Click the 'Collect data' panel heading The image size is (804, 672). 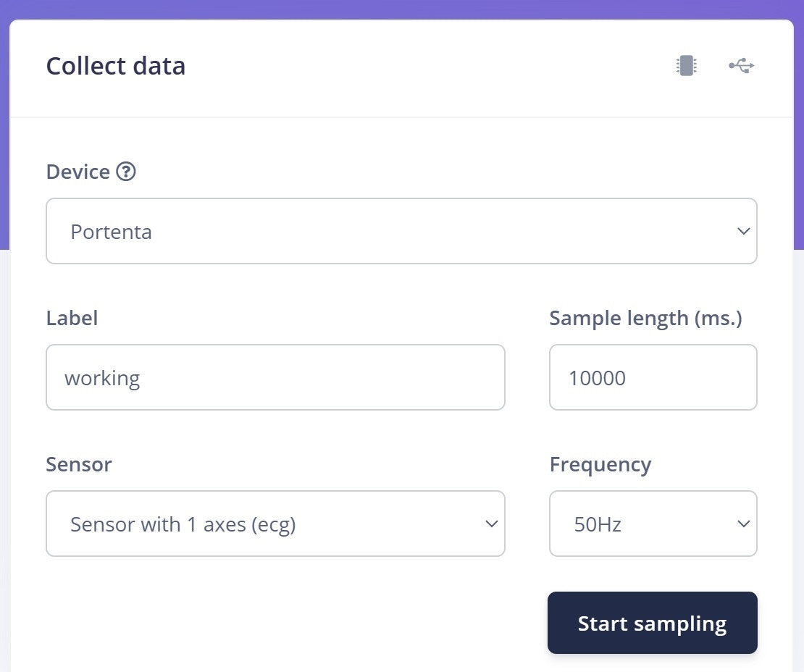pos(116,66)
